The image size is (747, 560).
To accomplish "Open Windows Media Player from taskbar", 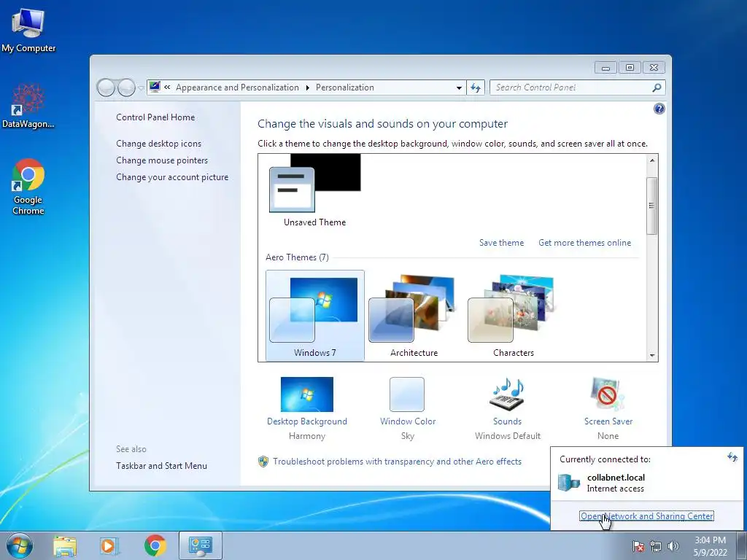I will click(x=109, y=545).
